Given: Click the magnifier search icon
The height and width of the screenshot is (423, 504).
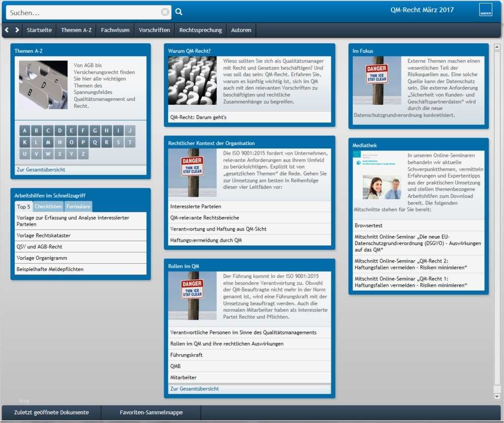Looking at the screenshot, I should [x=179, y=12].
